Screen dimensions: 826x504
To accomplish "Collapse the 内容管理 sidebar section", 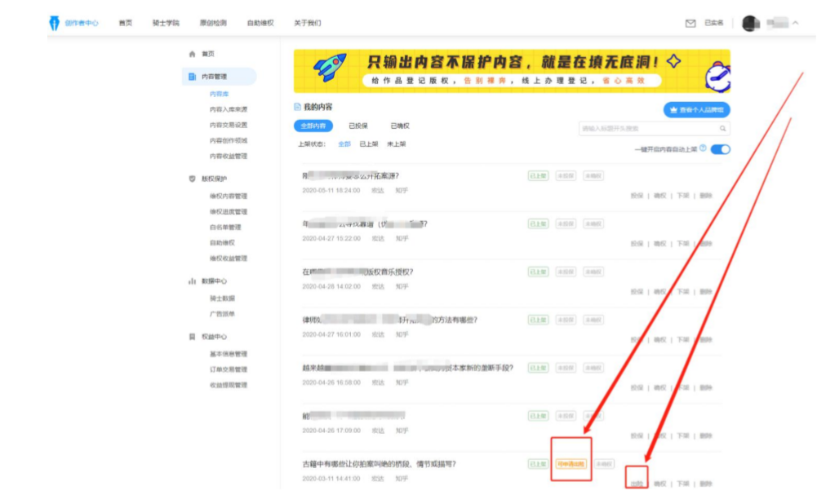I will (x=215, y=77).
